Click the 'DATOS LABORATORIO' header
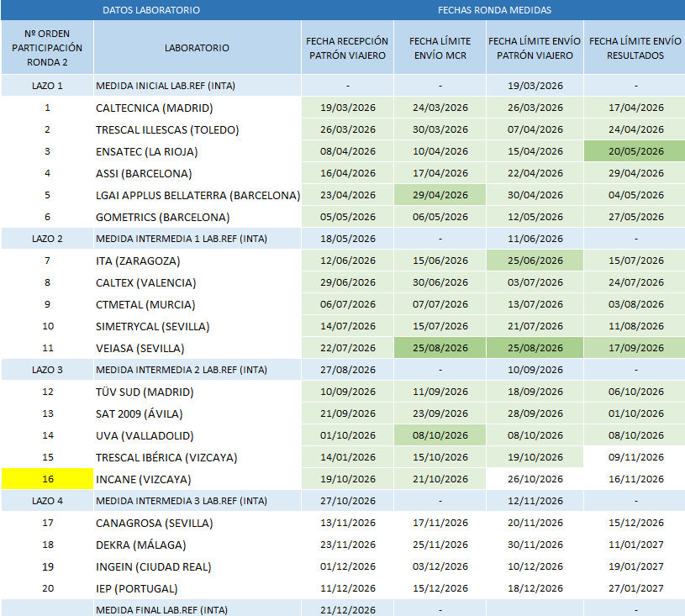The height and width of the screenshot is (616, 685). pos(151,10)
